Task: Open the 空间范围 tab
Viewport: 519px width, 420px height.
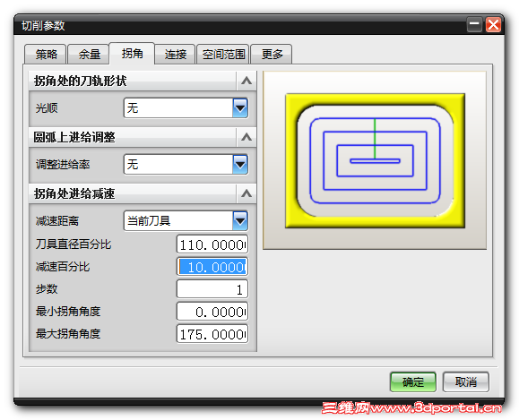Action: point(223,54)
